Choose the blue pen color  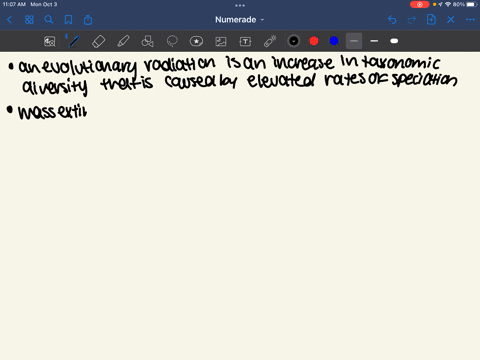[x=334, y=41]
